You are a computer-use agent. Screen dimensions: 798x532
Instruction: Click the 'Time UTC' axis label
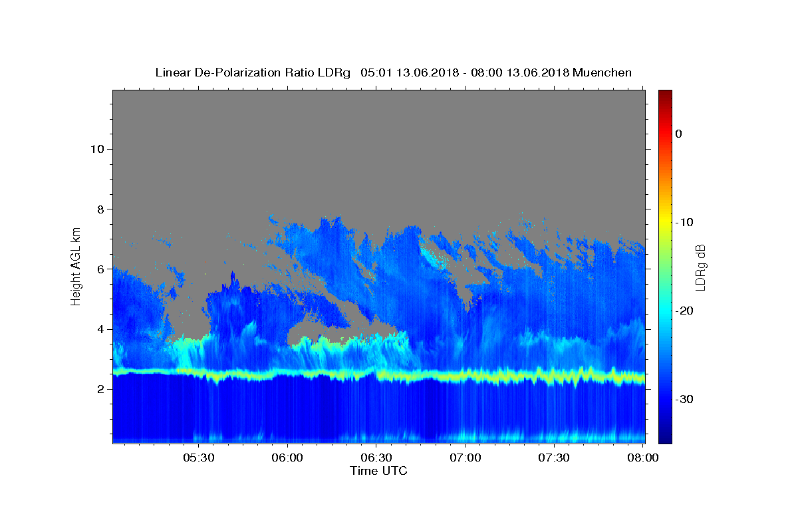click(x=378, y=471)
